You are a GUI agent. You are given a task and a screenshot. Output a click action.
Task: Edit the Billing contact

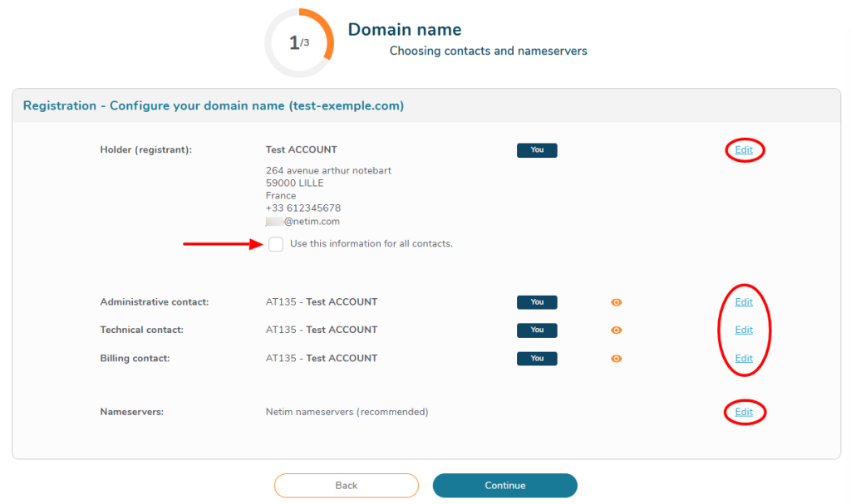(x=744, y=359)
